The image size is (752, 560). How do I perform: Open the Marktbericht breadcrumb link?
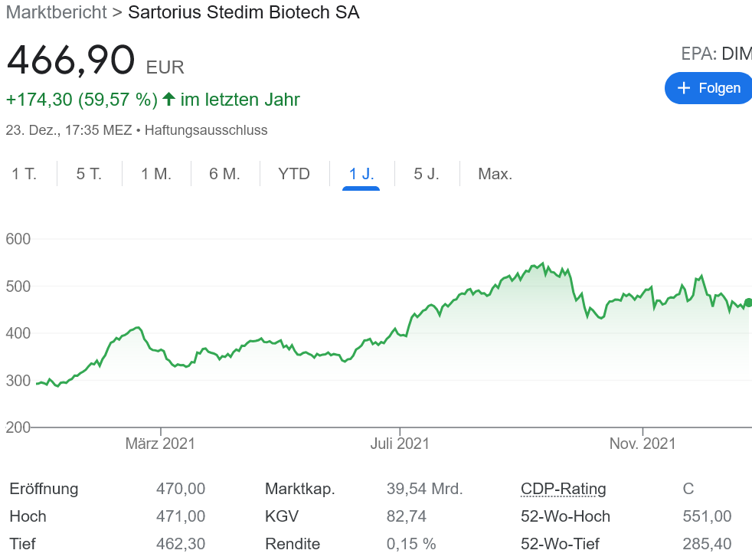pyautogui.click(x=55, y=12)
